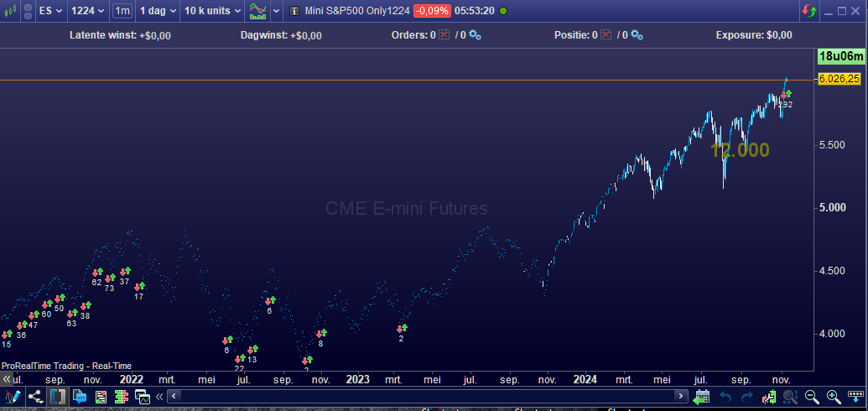The image size is (868, 411).
Task: Click the instrument info 'i' icon
Action: (294, 11)
